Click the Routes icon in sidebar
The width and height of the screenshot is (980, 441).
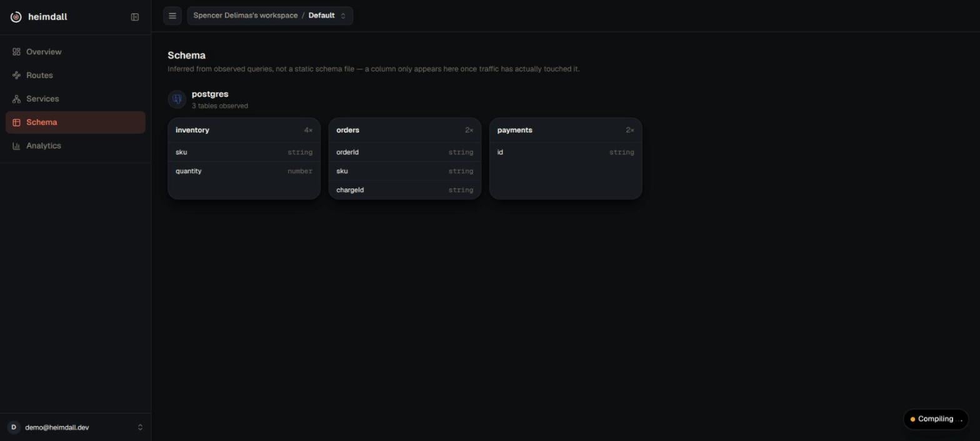17,76
